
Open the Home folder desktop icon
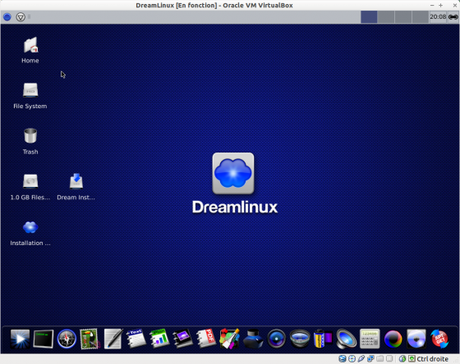point(30,45)
